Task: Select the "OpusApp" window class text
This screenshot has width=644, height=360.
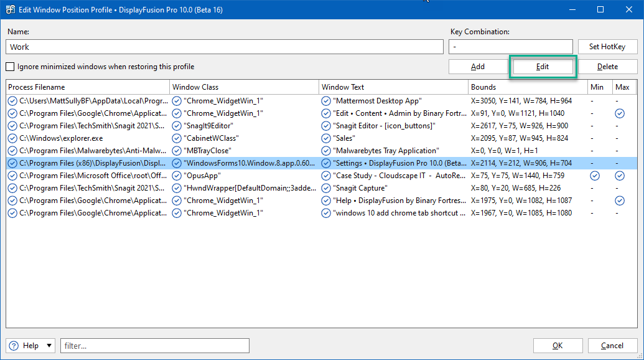Action: (x=202, y=176)
